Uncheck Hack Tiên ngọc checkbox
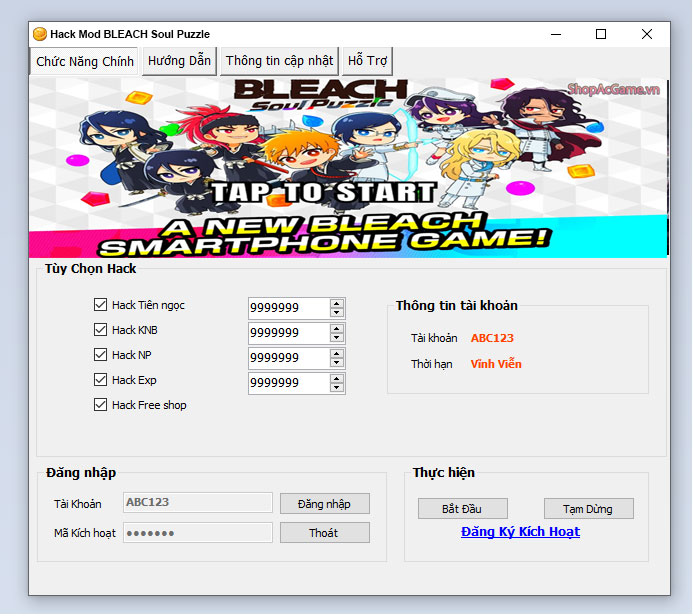 tap(100, 304)
